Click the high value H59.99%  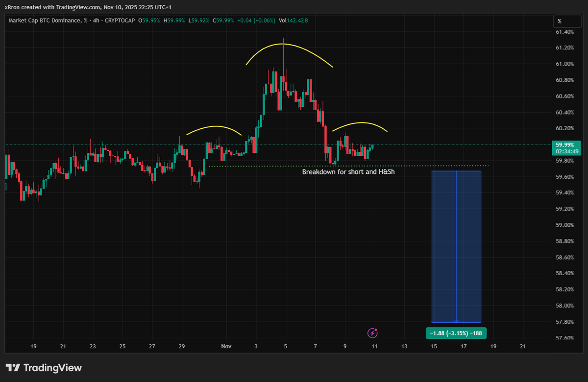click(x=175, y=20)
